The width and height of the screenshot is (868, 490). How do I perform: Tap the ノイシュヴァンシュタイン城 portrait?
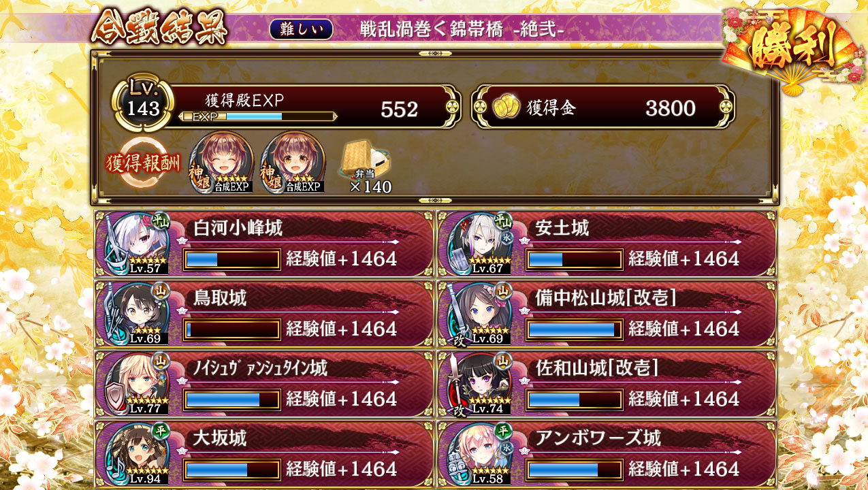(136, 385)
